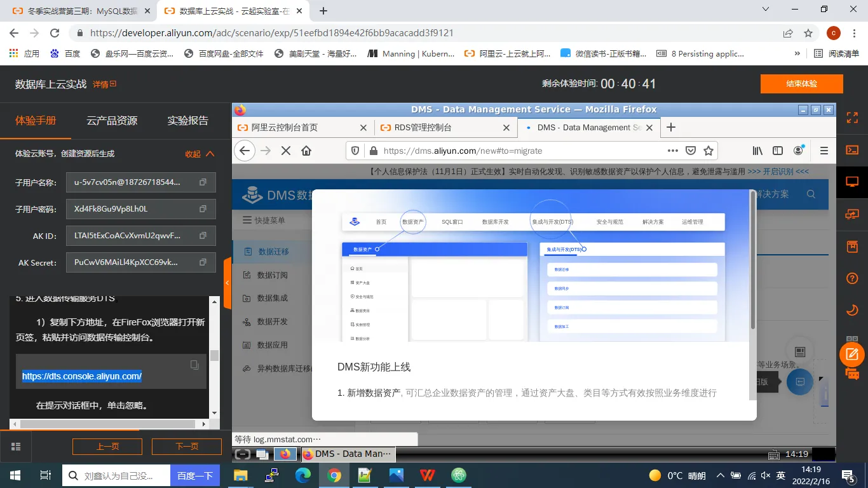Open 数据迁移 in DMS sidebar
The width and height of the screenshot is (868, 488).
(x=273, y=252)
